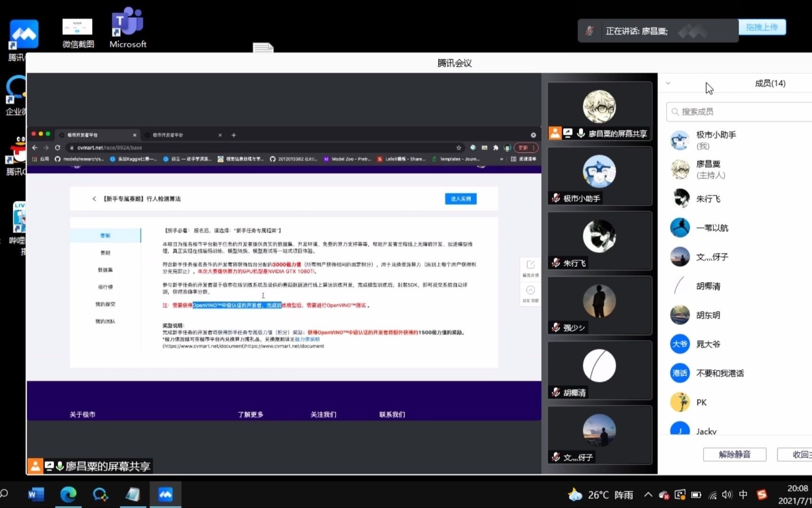The width and height of the screenshot is (812, 508).
Task: Select the 赛题 sidebar tab
Action: pos(105,253)
